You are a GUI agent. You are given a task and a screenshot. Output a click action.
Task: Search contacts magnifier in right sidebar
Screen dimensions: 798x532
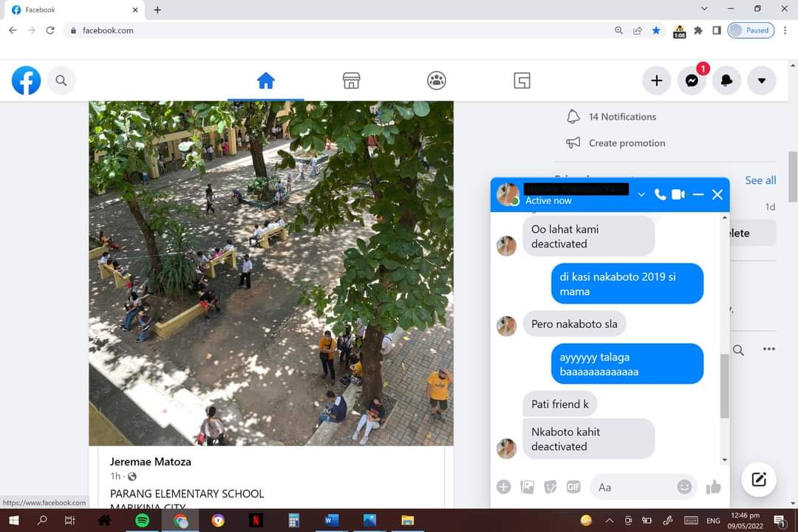pyautogui.click(x=738, y=349)
